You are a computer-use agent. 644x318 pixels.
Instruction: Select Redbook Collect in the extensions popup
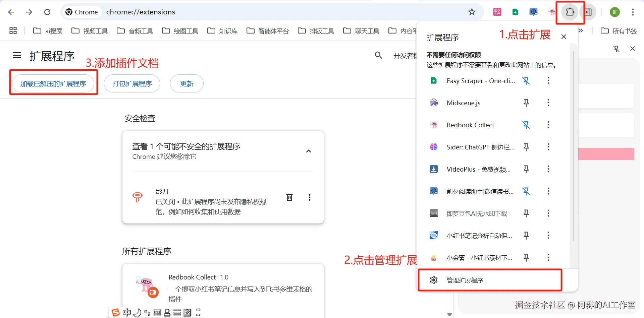470,125
